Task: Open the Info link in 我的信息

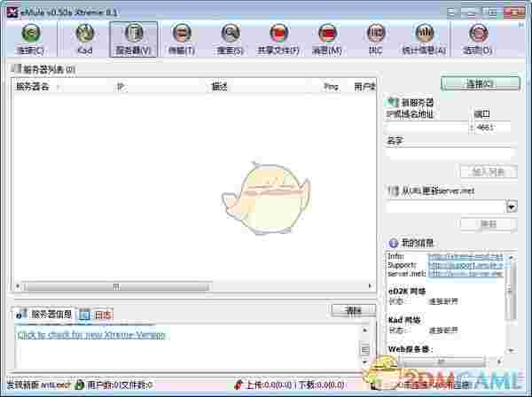Action: pyautogui.click(x=465, y=257)
